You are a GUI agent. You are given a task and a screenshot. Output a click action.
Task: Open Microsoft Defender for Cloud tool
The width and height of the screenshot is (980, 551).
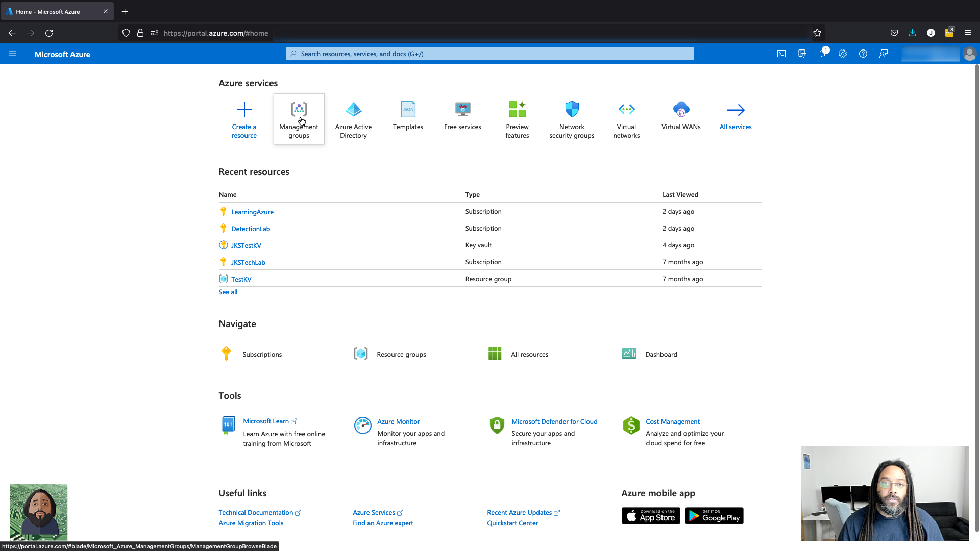point(554,421)
